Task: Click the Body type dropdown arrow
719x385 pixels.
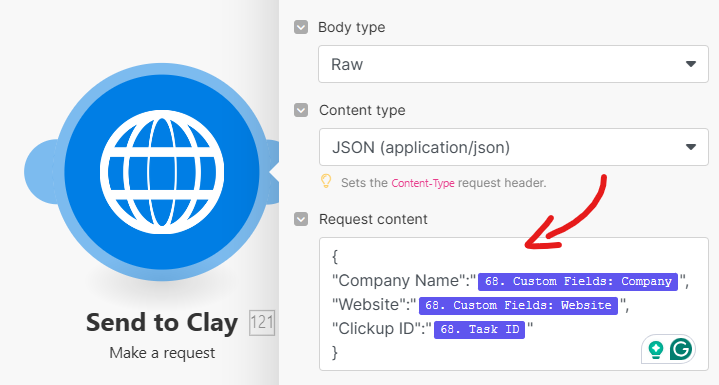Action: (691, 64)
